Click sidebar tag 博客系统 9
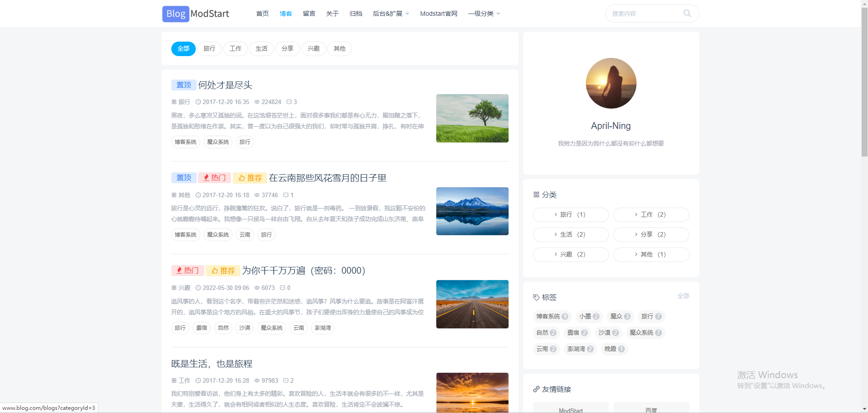This screenshot has width=868, height=413. tap(552, 316)
